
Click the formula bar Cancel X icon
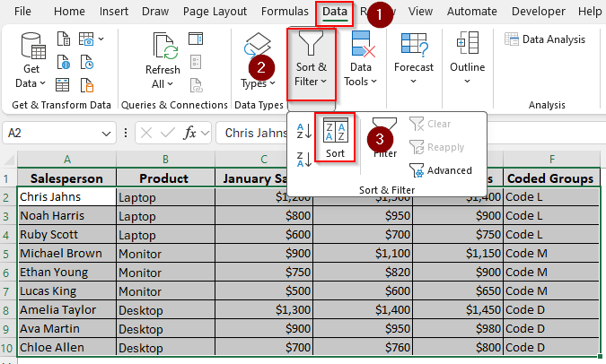(x=146, y=134)
